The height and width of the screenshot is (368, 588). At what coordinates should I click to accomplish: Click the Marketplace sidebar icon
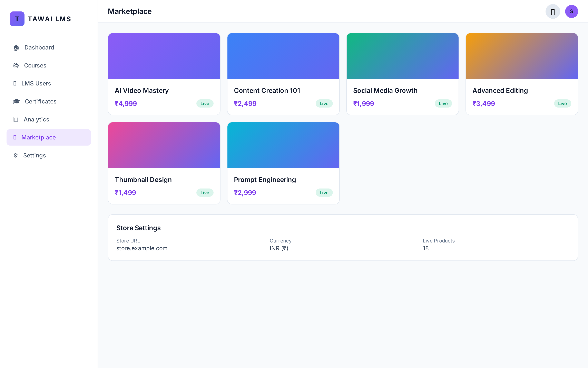pyautogui.click(x=15, y=138)
